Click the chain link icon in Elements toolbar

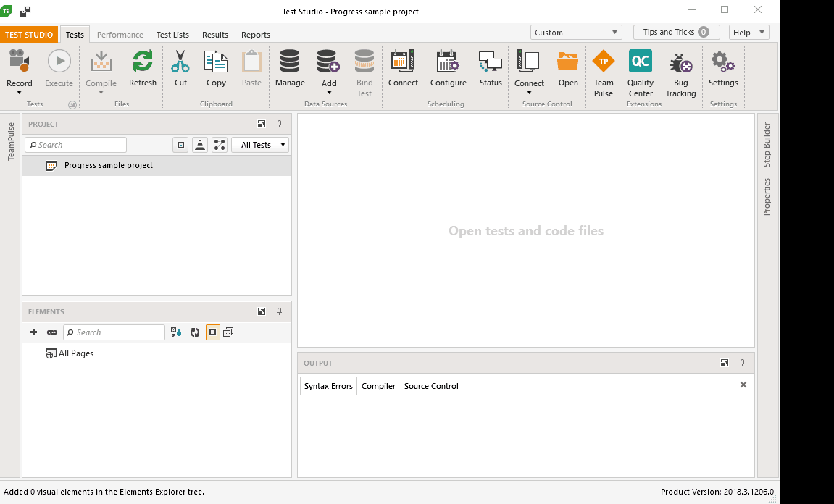tap(51, 332)
